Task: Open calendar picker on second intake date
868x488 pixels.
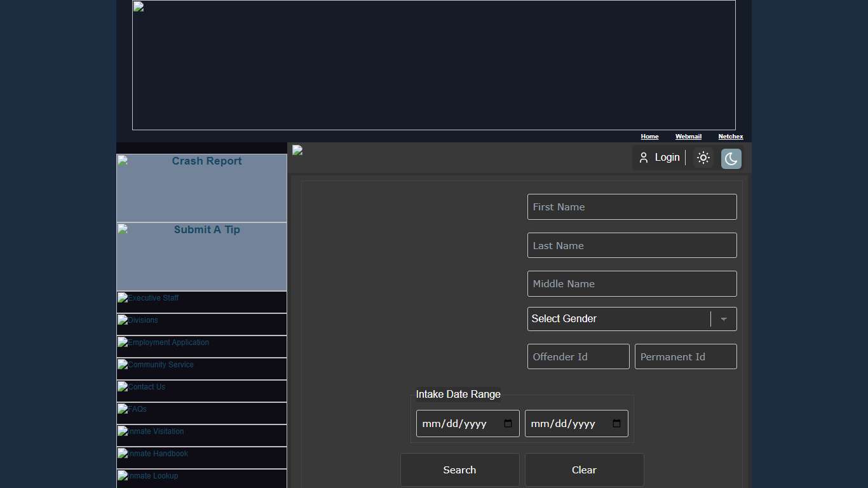Action: click(x=616, y=424)
